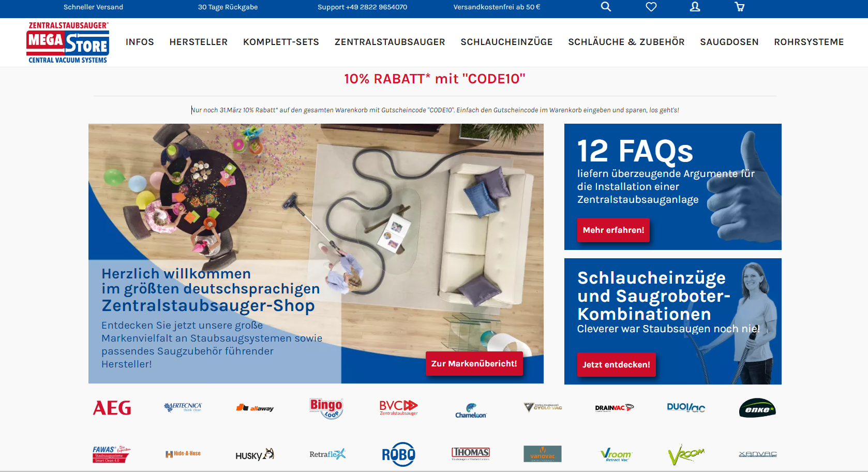Select the Bingo brand logo
The width and height of the screenshot is (868, 472).
coord(326,408)
